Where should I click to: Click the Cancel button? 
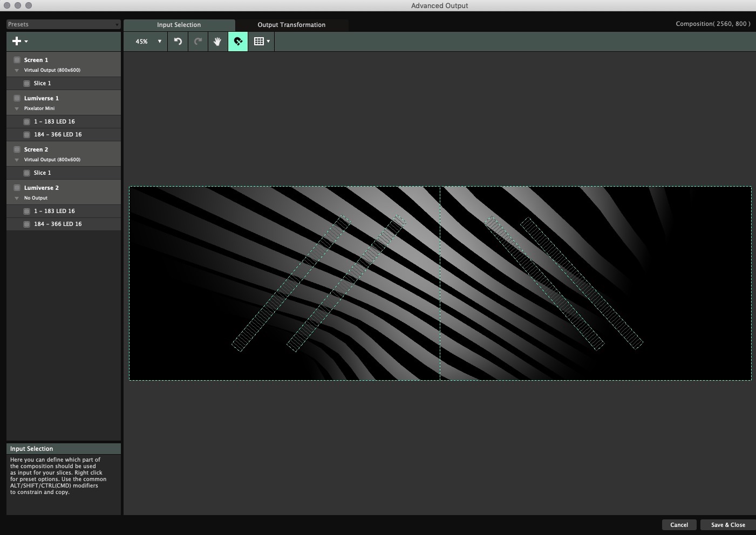pyautogui.click(x=679, y=525)
